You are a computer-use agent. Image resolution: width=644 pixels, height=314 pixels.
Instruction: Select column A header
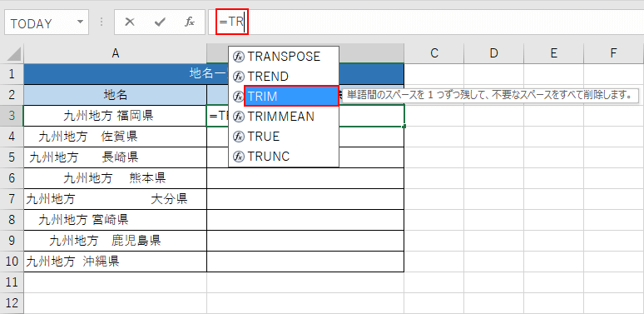tap(116, 53)
